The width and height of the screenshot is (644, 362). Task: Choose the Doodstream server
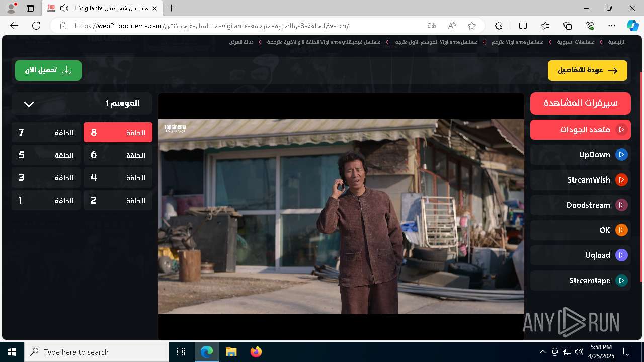click(581, 205)
